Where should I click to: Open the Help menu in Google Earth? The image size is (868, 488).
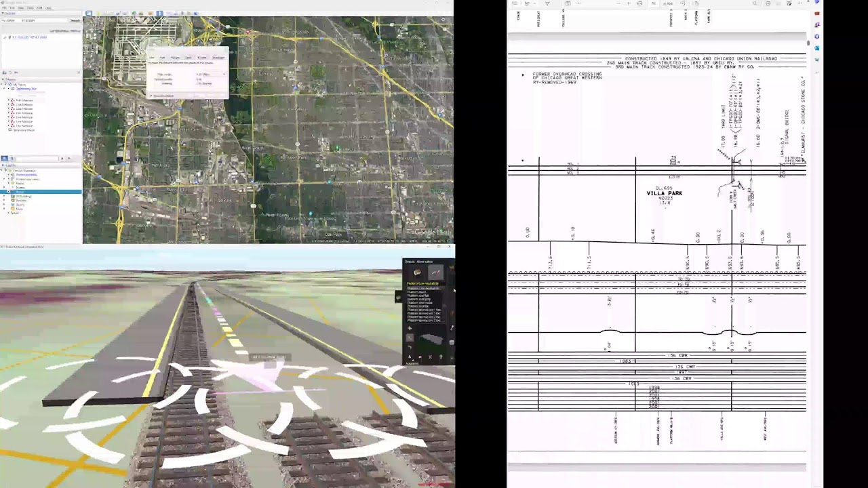pos(48,8)
